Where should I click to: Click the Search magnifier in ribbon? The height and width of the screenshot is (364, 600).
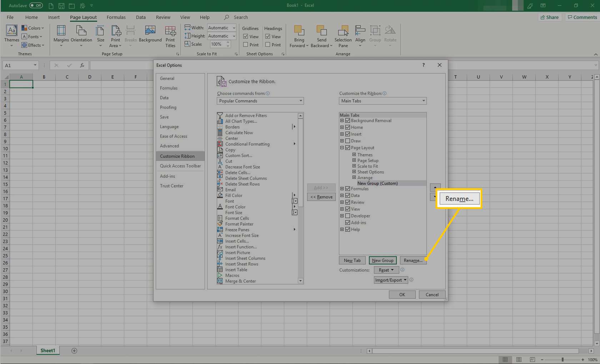(226, 17)
